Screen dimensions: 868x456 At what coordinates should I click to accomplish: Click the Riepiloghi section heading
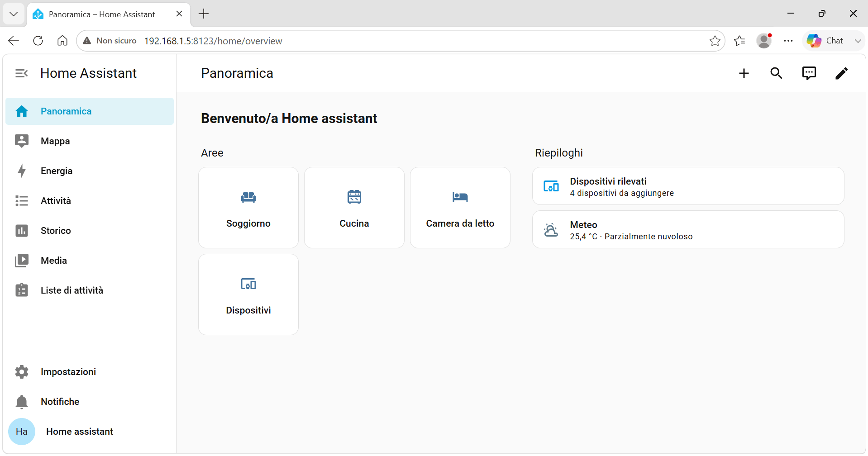[559, 153]
